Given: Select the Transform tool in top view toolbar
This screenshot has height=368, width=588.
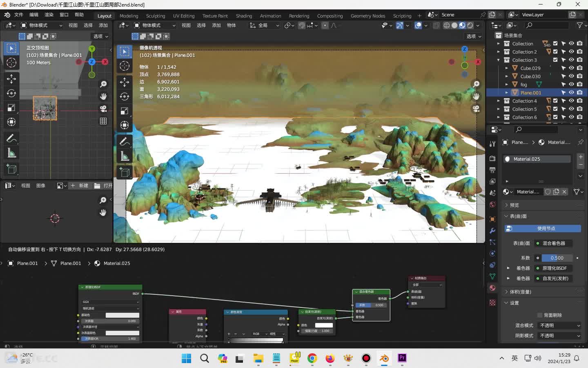Looking at the screenshot, I should pos(11,122).
